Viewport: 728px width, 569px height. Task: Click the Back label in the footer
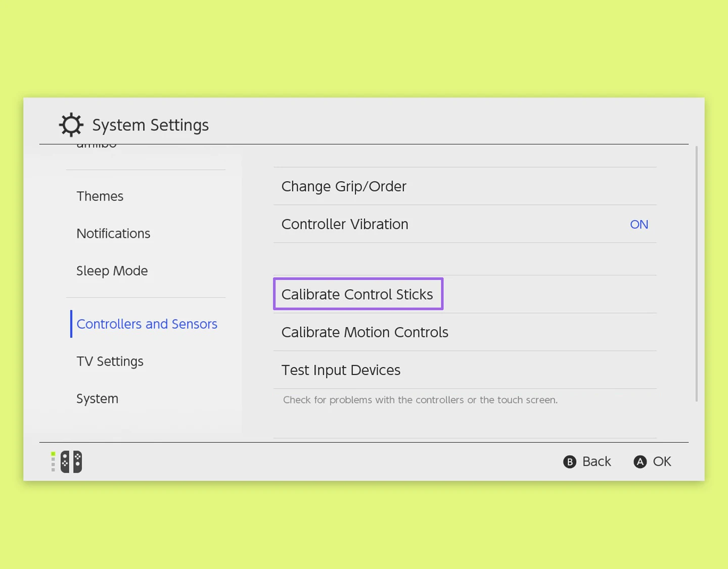coord(597,462)
